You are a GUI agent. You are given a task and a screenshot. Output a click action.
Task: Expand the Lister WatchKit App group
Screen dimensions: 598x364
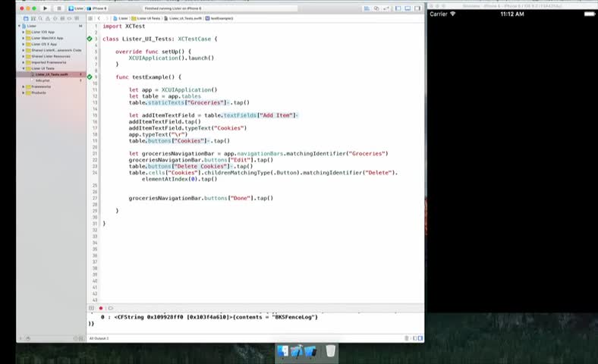[x=24, y=38]
